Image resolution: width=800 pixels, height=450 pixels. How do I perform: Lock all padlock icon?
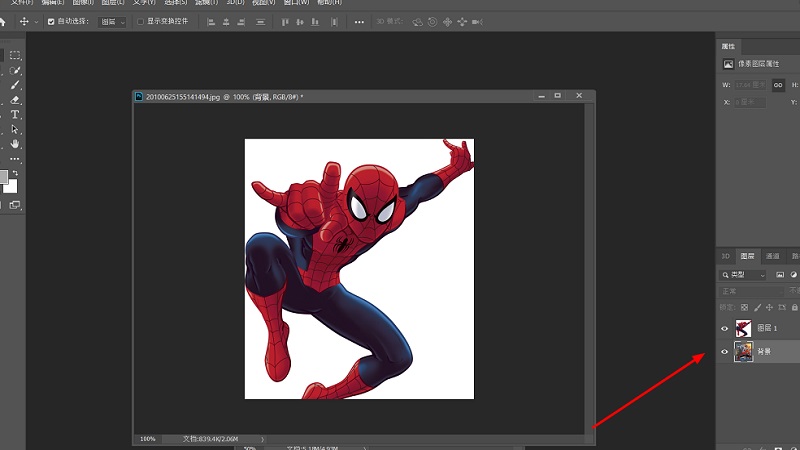click(794, 307)
